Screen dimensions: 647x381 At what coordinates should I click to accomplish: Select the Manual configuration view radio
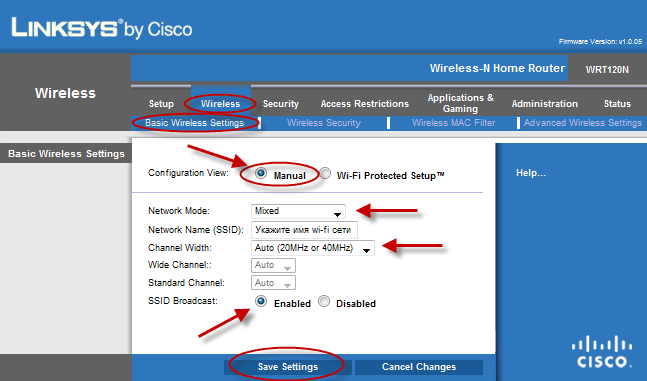point(260,173)
